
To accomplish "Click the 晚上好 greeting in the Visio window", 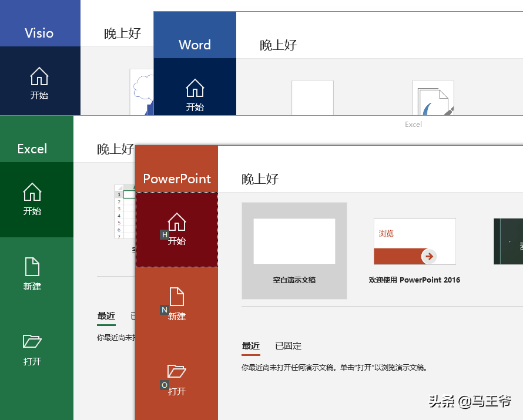I will [x=122, y=33].
